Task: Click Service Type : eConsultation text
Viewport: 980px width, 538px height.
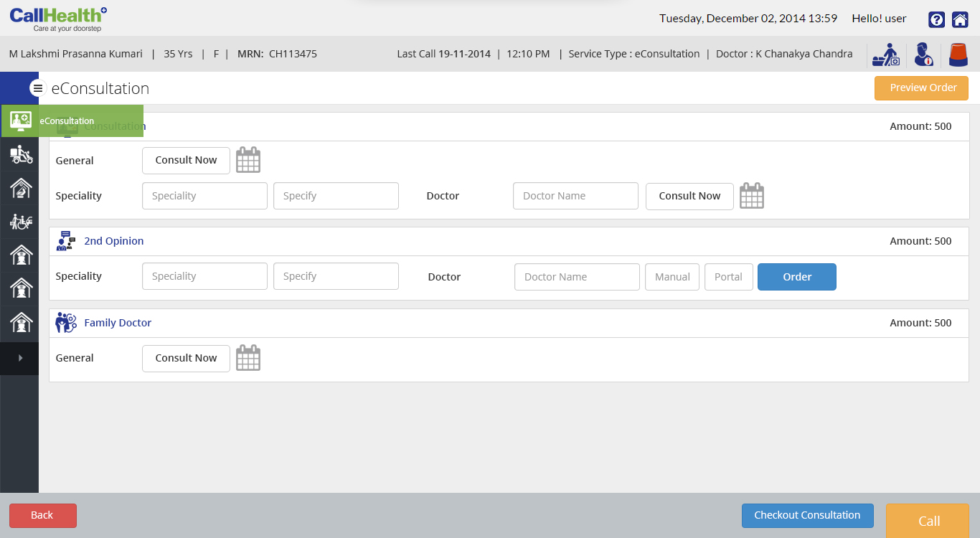Action: tap(634, 54)
